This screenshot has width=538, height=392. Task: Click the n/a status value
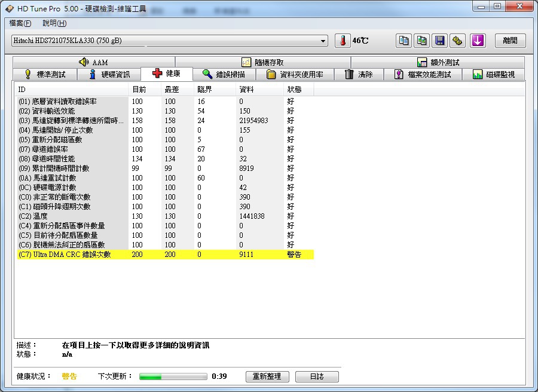point(67,354)
